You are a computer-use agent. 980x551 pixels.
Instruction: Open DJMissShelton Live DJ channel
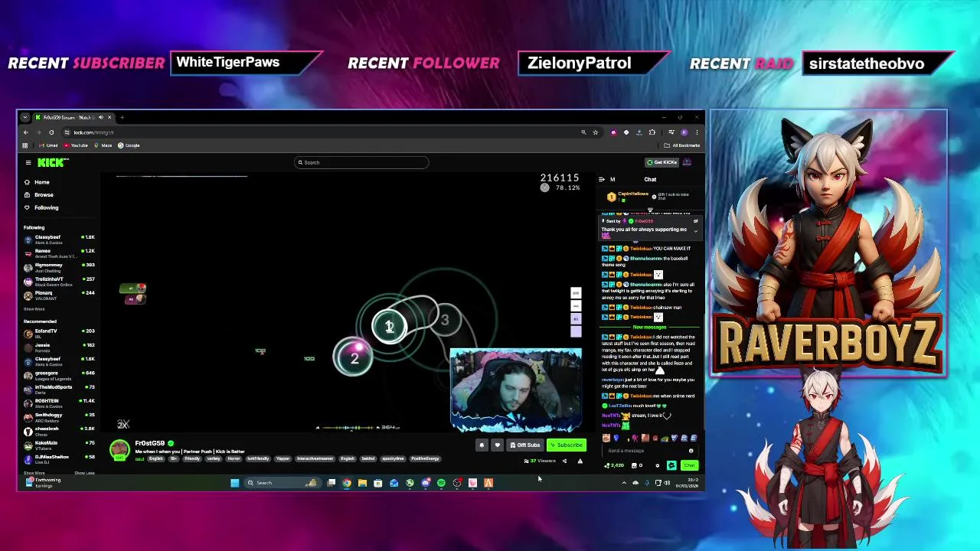[x=59, y=458]
